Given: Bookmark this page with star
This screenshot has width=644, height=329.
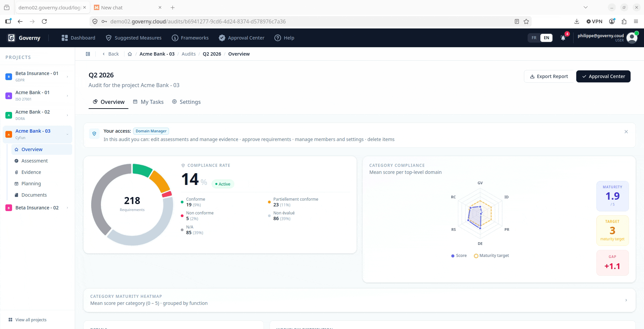Looking at the screenshot, I should coord(526,21).
